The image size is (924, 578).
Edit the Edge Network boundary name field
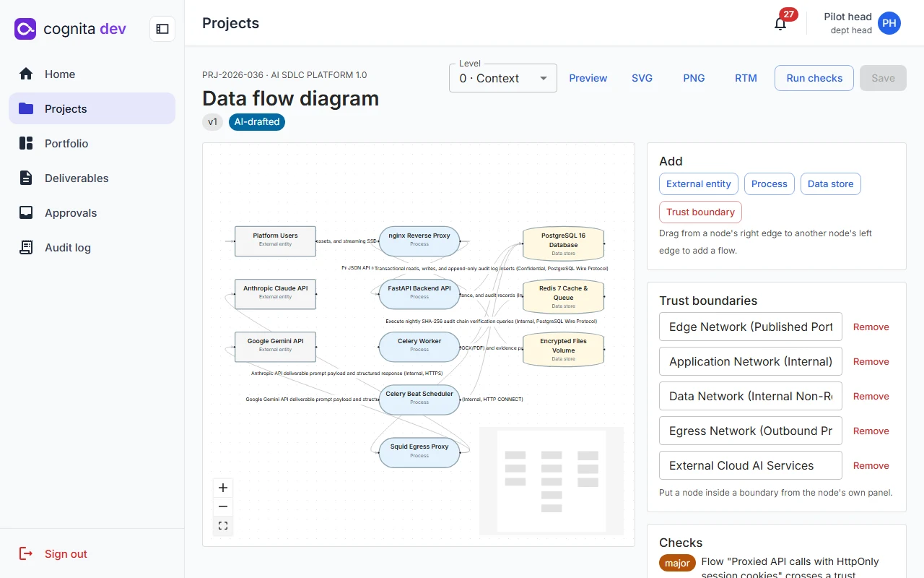(x=751, y=327)
